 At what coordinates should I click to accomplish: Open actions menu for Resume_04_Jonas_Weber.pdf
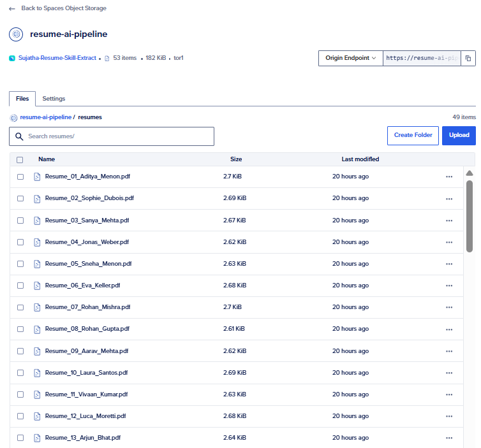pyautogui.click(x=449, y=242)
